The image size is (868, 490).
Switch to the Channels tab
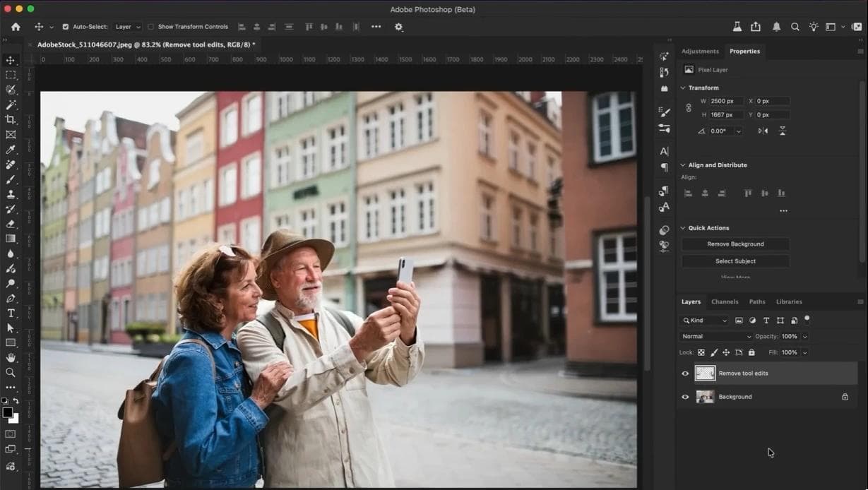coord(725,301)
